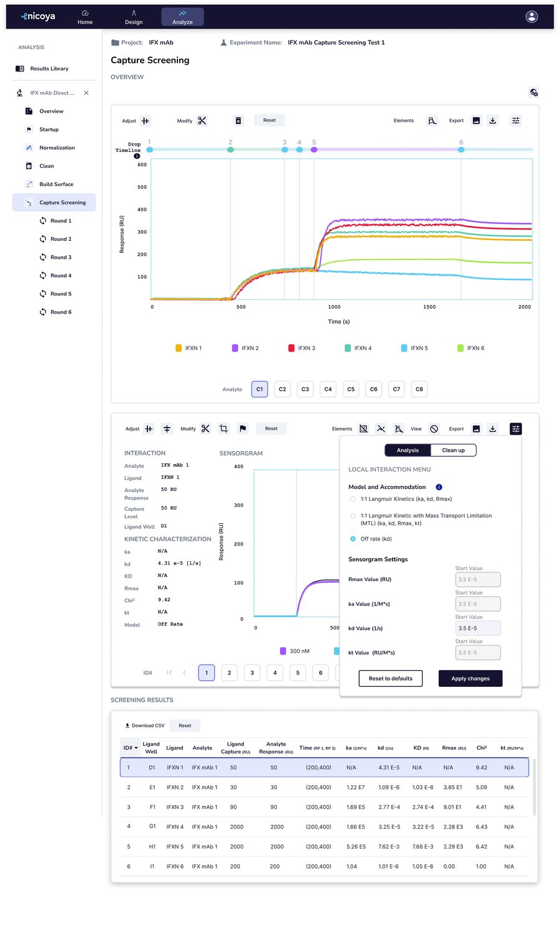Screen dimensions: 560x937
Task: Reset the sensorgram panel
Action: click(x=271, y=428)
